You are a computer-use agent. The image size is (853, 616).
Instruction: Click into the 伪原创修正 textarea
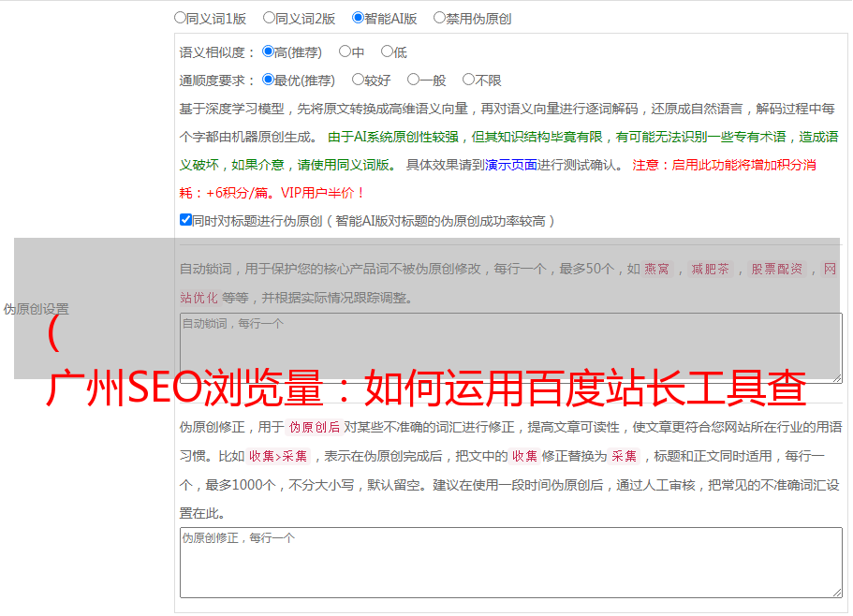click(511, 563)
